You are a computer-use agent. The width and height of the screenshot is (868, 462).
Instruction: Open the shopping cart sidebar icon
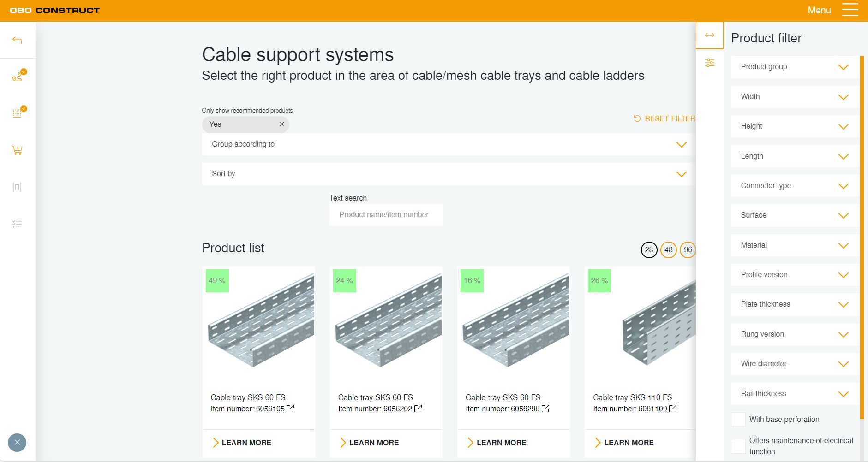click(17, 150)
